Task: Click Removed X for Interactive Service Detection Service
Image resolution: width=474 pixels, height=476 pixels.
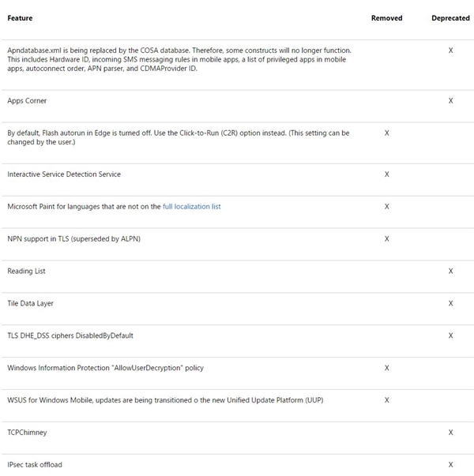Action: point(386,174)
